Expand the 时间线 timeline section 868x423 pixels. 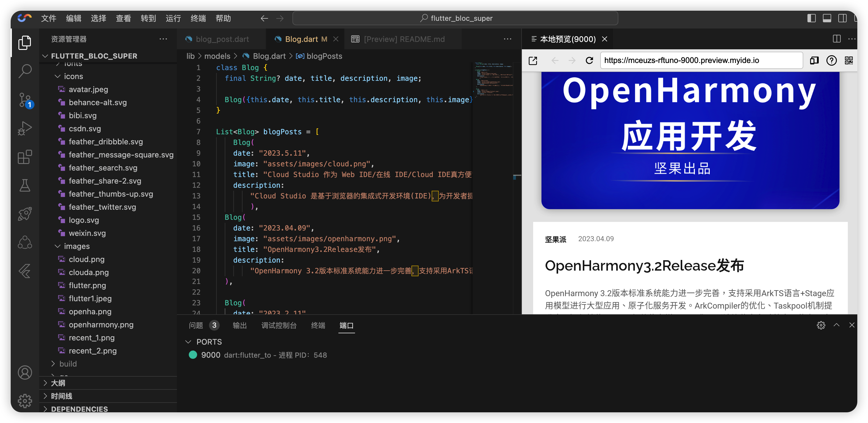pyautogui.click(x=61, y=396)
